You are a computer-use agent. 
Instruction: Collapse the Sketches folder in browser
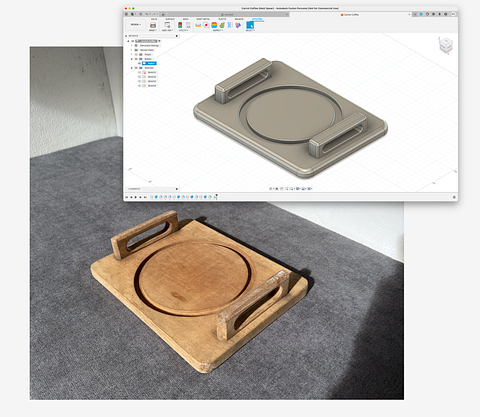coord(131,68)
